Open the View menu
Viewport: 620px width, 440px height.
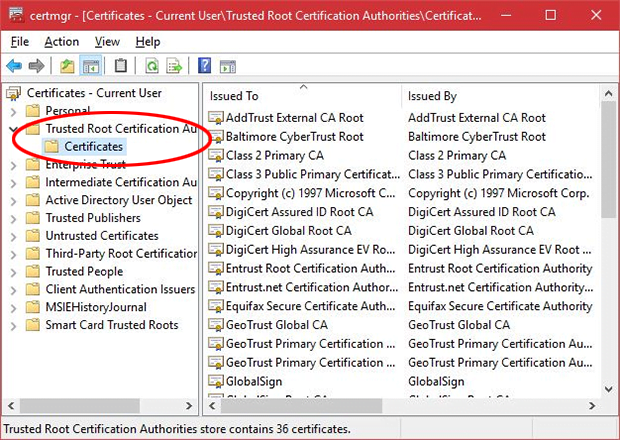(107, 42)
